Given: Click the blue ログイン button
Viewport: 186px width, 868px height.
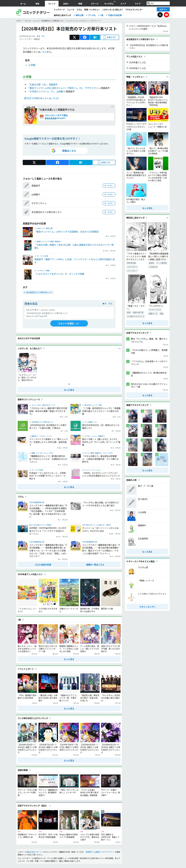Looking at the screenshot, I should click(163, 9).
